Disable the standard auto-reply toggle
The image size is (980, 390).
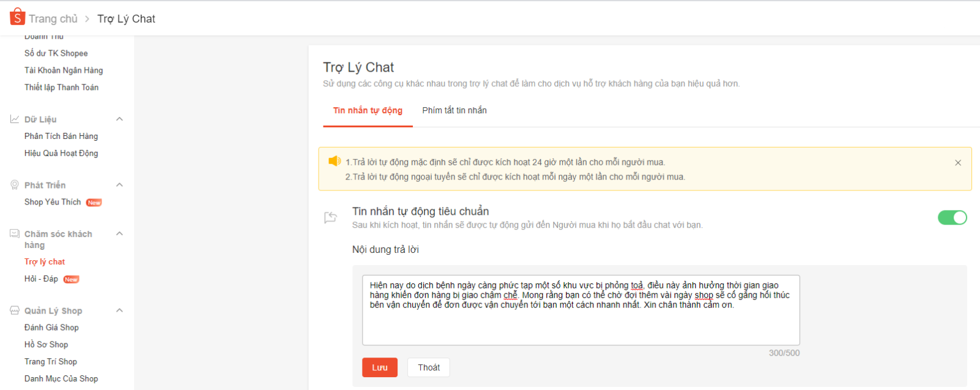point(952,217)
